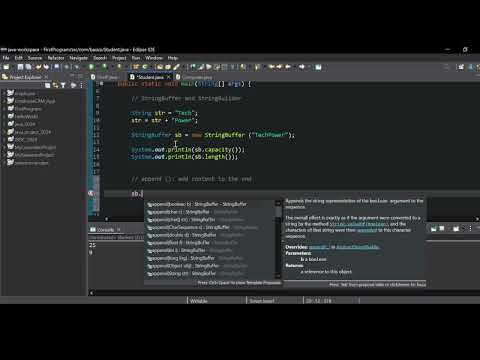Click the green Run toolbar button

click(91, 67)
